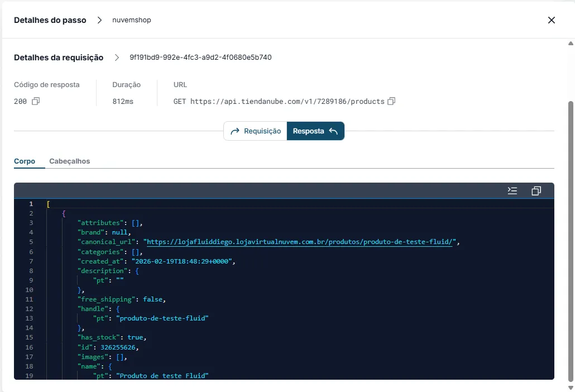
Task: Click the 812ms duration value
Action: tap(123, 102)
